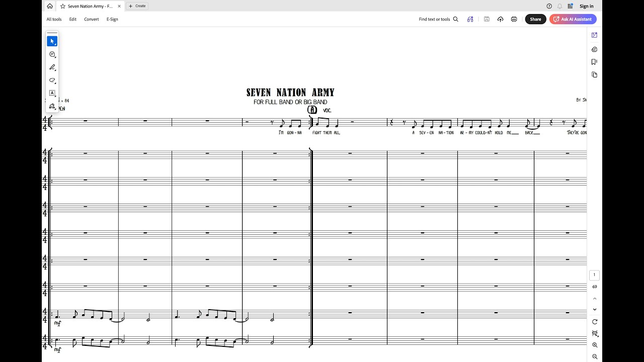
Task: Open the AI generative summary icon
Action: tap(470, 19)
